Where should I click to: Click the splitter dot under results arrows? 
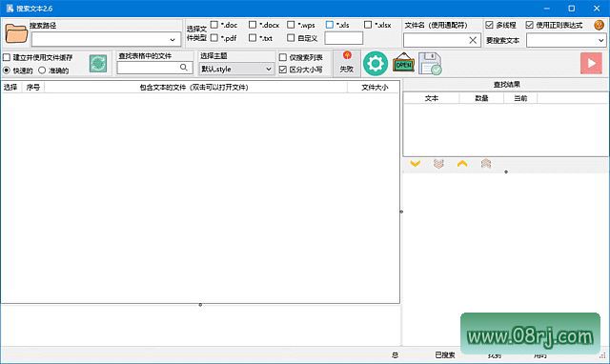coord(506,172)
